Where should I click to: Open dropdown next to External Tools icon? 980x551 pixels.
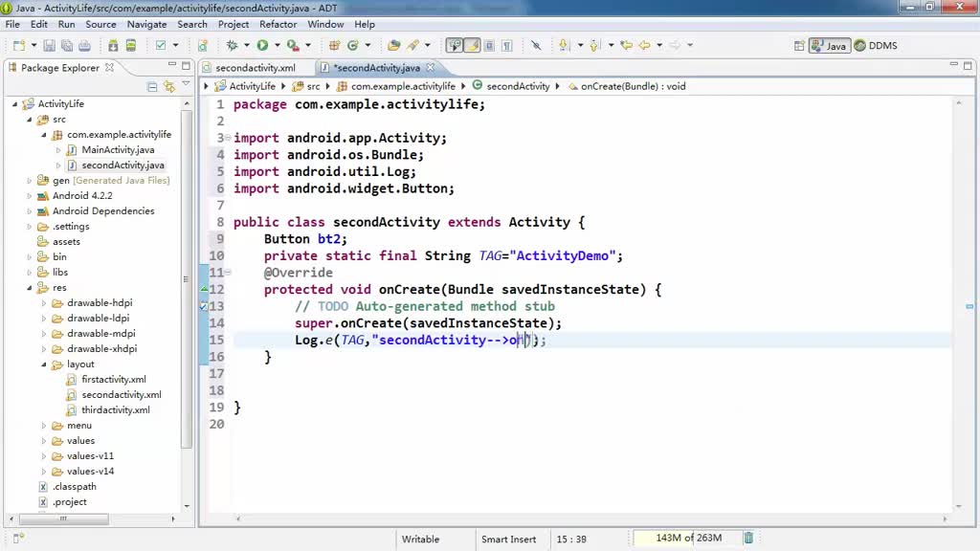[x=307, y=46]
